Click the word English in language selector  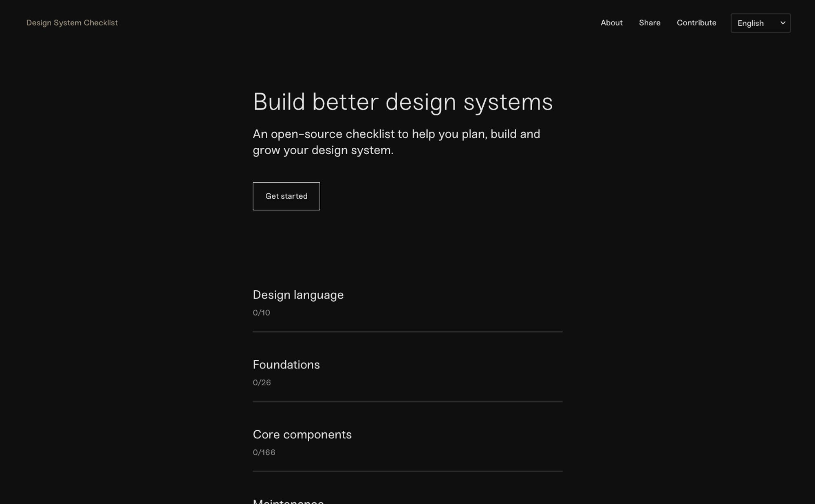750,23
